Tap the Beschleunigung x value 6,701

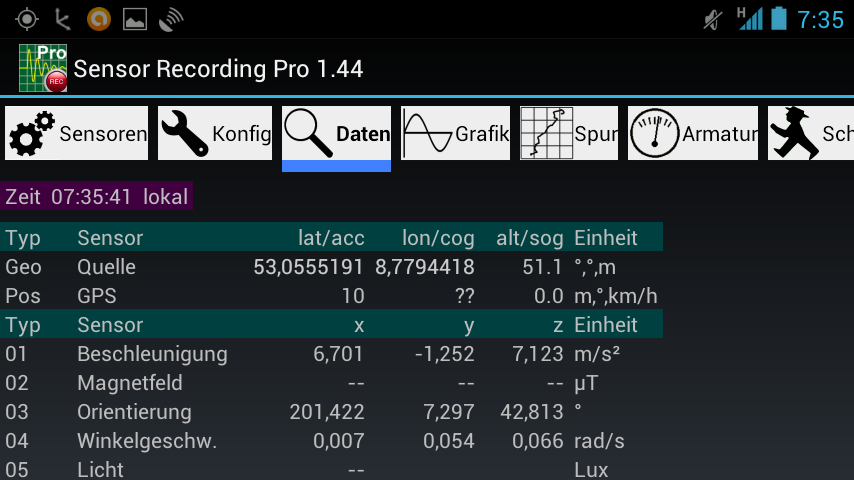click(338, 354)
